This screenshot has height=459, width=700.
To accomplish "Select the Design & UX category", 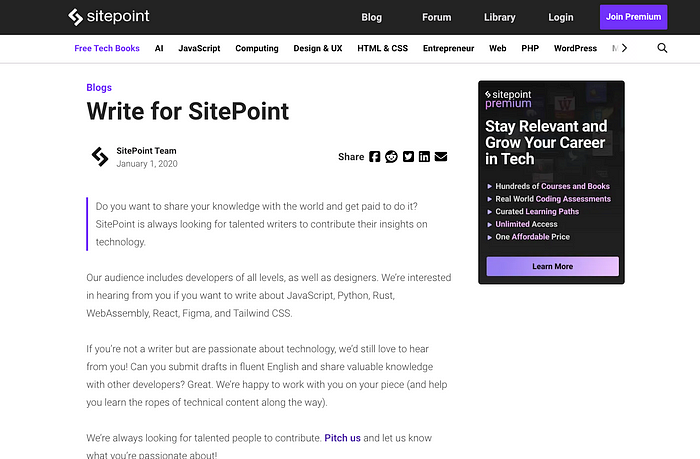I will (318, 48).
